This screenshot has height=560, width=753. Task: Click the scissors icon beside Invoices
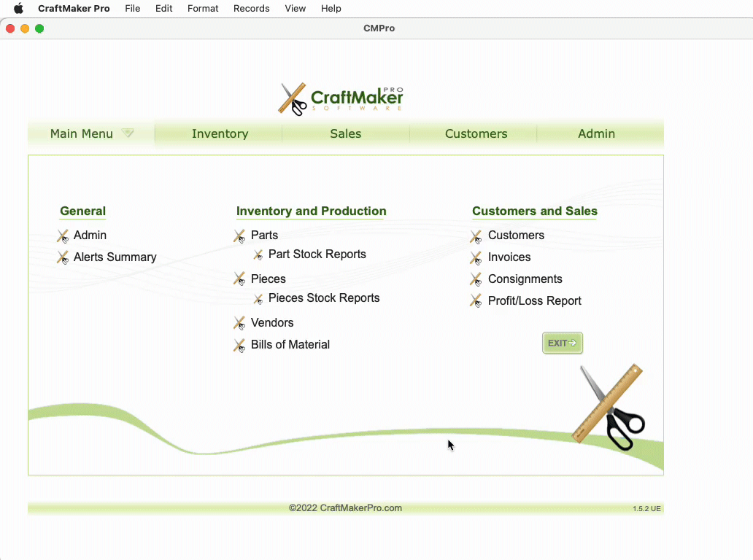[x=476, y=257]
